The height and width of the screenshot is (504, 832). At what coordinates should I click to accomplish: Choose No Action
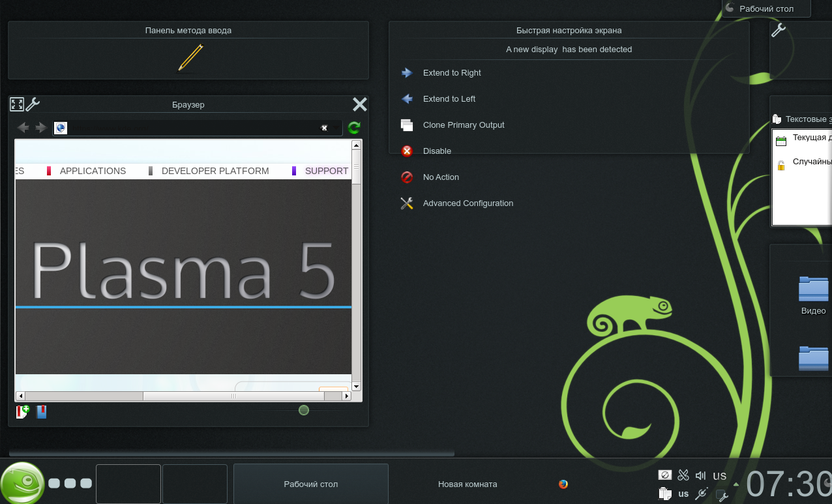[441, 177]
